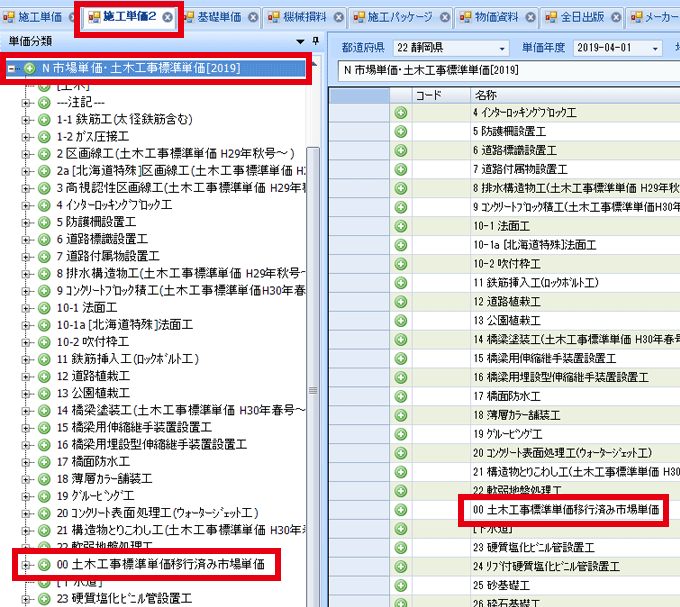Close the 施工単価2 tab
The image size is (680, 607).
[167, 18]
